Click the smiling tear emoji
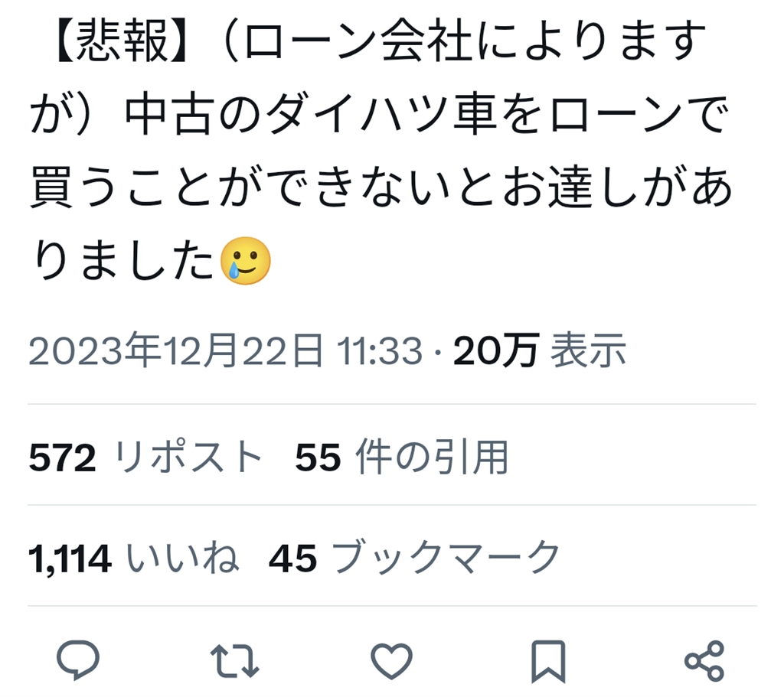Viewport: 784px width, 697px height. [x=246, y=261]
